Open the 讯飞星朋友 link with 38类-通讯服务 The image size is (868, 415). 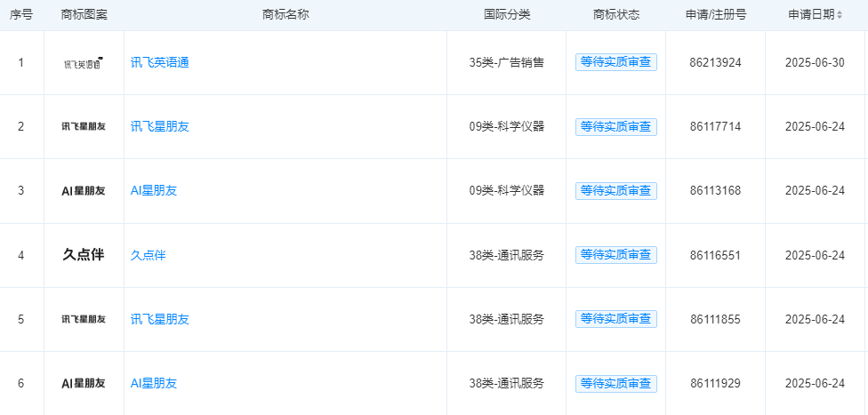(x=160, y=319)
